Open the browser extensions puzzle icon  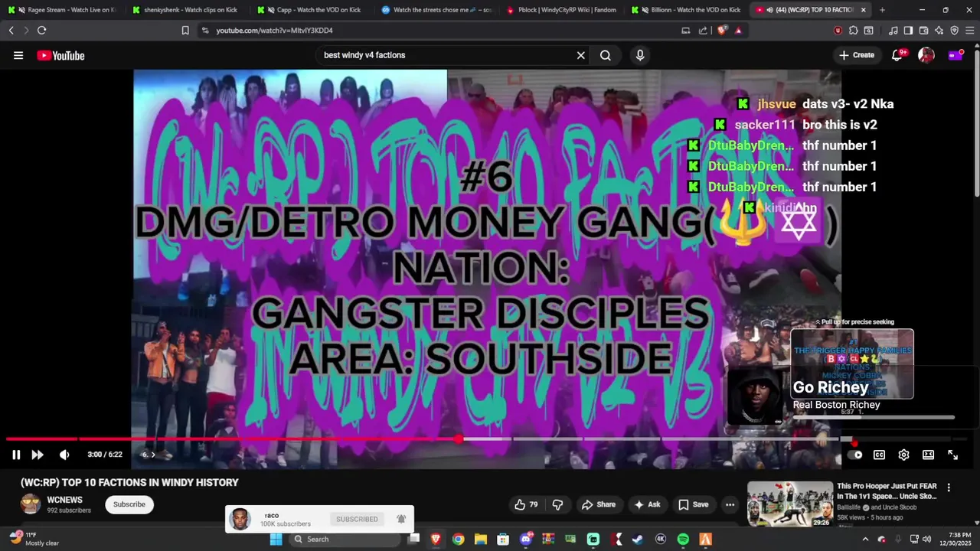point(854,31)
